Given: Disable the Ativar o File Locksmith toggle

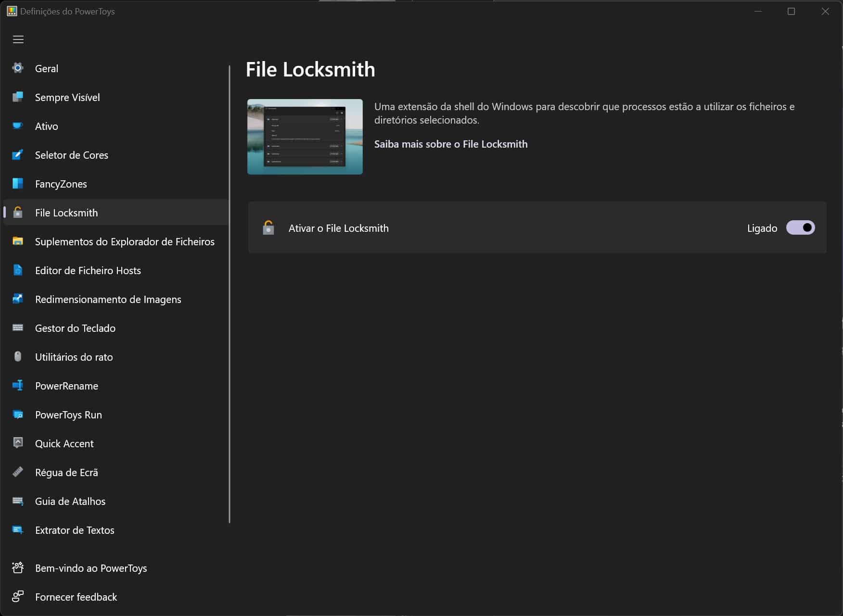Looking at the screenshot, I should [x=800, y=228].
